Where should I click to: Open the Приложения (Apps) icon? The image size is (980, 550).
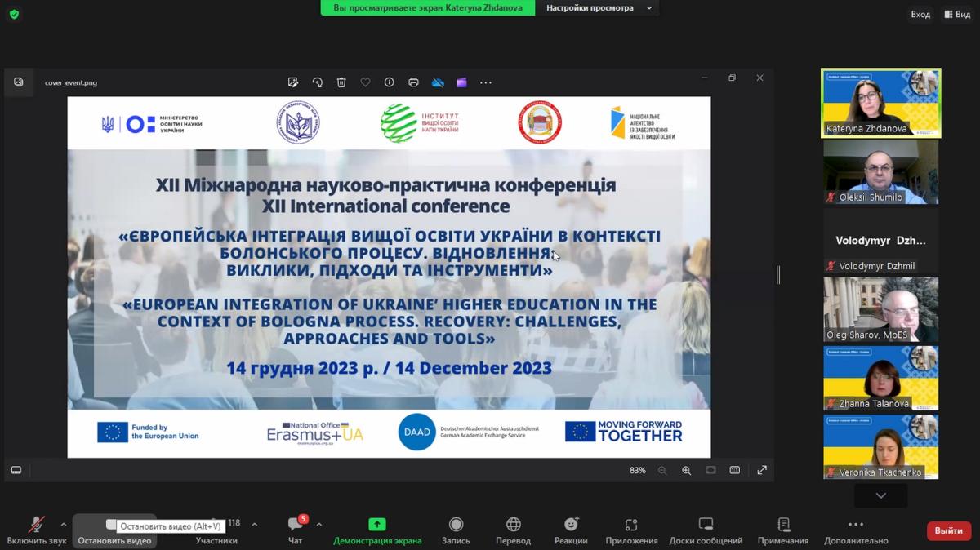[631, 525]
